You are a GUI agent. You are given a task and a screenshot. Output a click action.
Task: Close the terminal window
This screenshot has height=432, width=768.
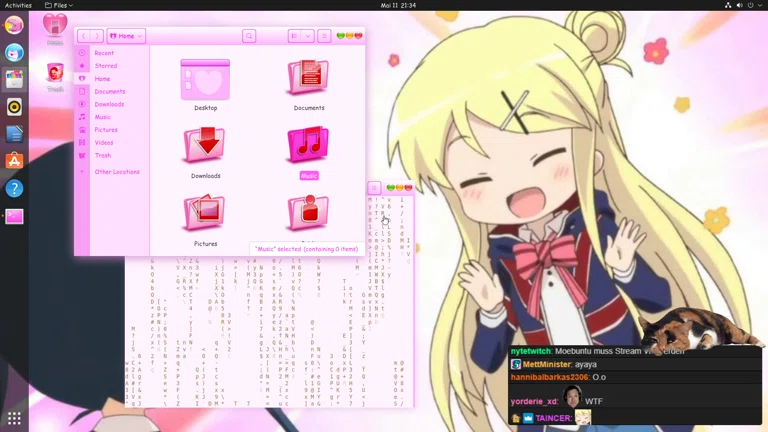[x=408, y=188]
